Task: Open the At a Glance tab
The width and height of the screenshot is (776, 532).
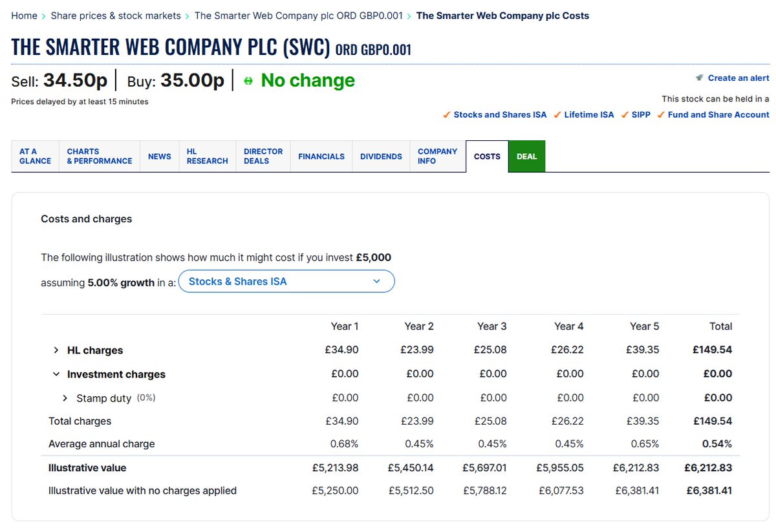Action: click(x=35, y=156)
